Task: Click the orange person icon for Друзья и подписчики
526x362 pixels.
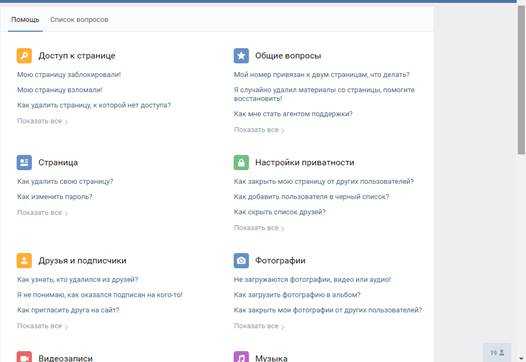Action: [x=24, y=260]
